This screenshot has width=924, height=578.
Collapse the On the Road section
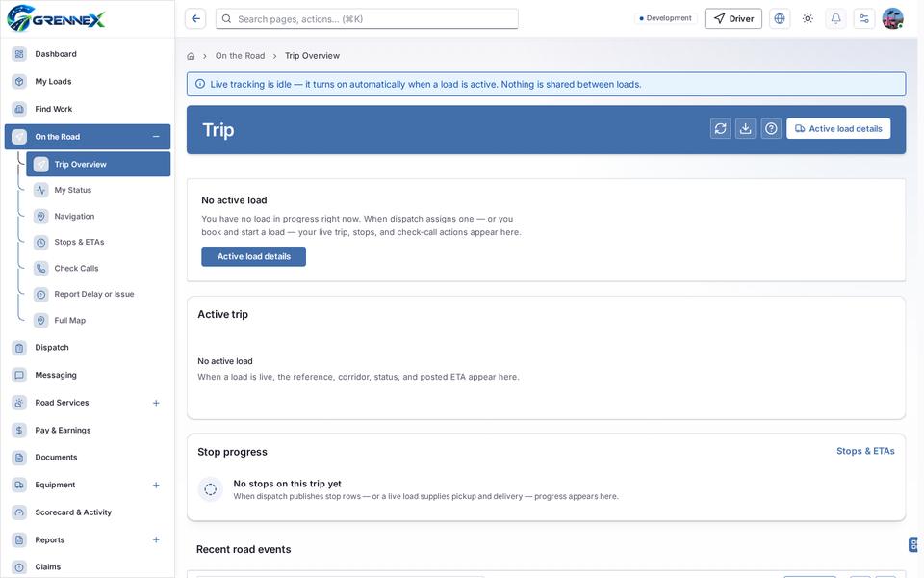pyautogui.click(x=156, y=137)
